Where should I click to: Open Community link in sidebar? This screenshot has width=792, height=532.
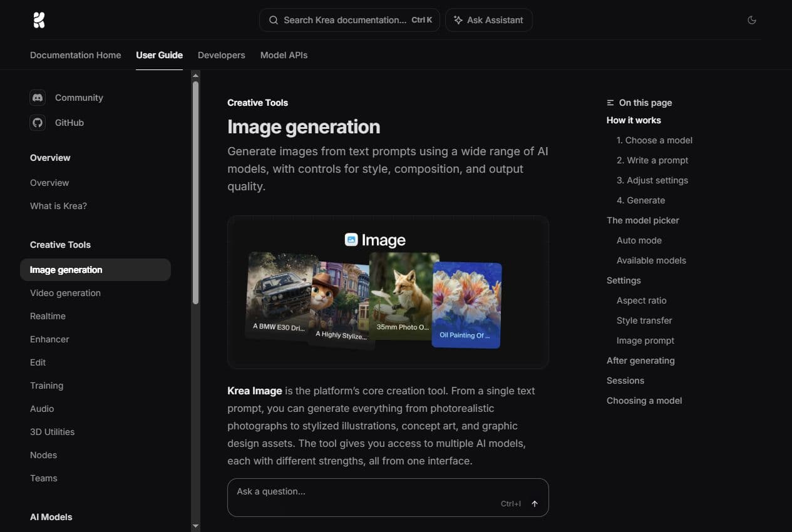click(x=79, y=98)
